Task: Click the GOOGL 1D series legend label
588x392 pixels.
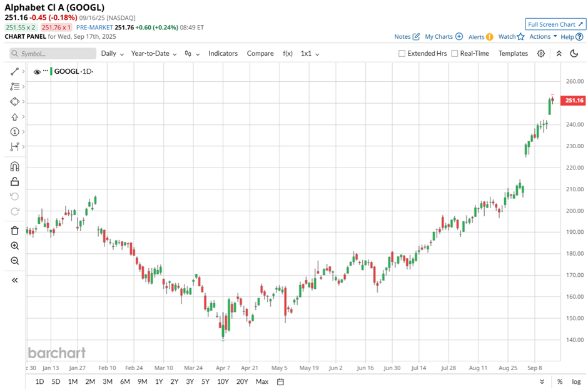Action: 74,71
